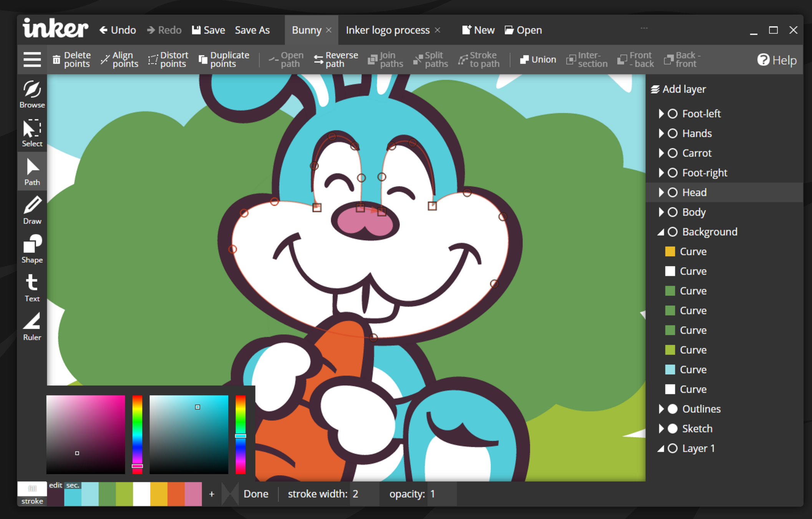Toggle visibility circle of Outlines layer
Viewport: 812px width, 519px height.
672,409
